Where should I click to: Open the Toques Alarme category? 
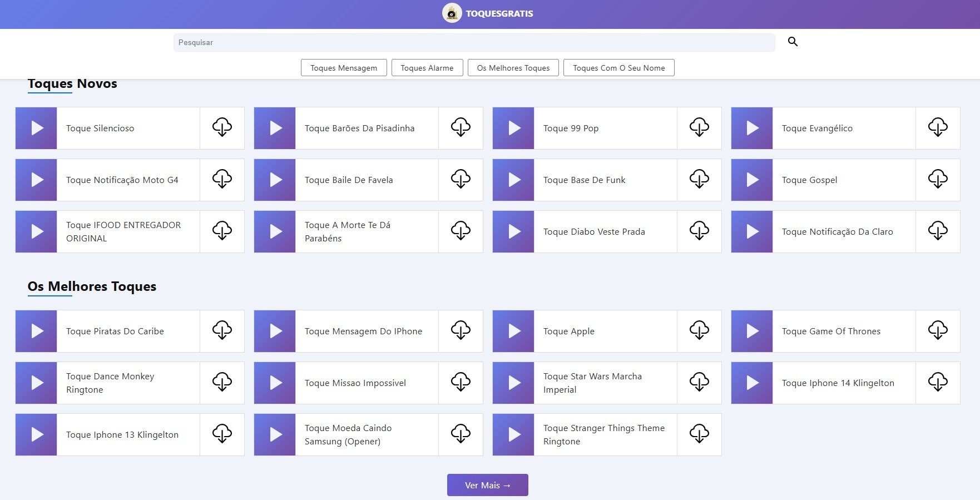coord(427,68)
